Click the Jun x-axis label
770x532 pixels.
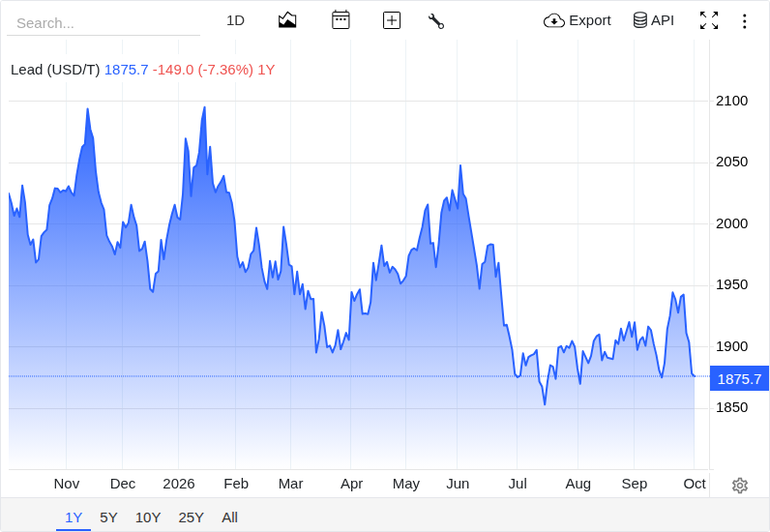pyautogui.click(x=458, y=484)
